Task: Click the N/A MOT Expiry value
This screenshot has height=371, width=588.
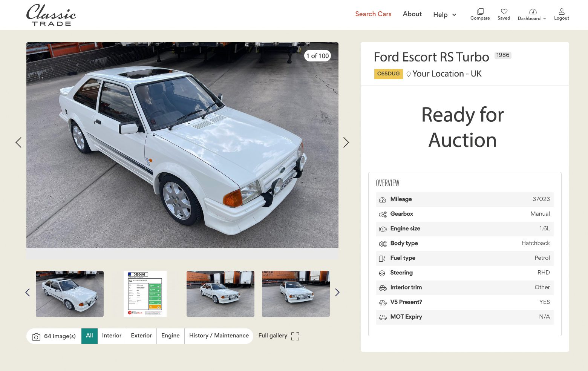Action: tap(544, 317)
